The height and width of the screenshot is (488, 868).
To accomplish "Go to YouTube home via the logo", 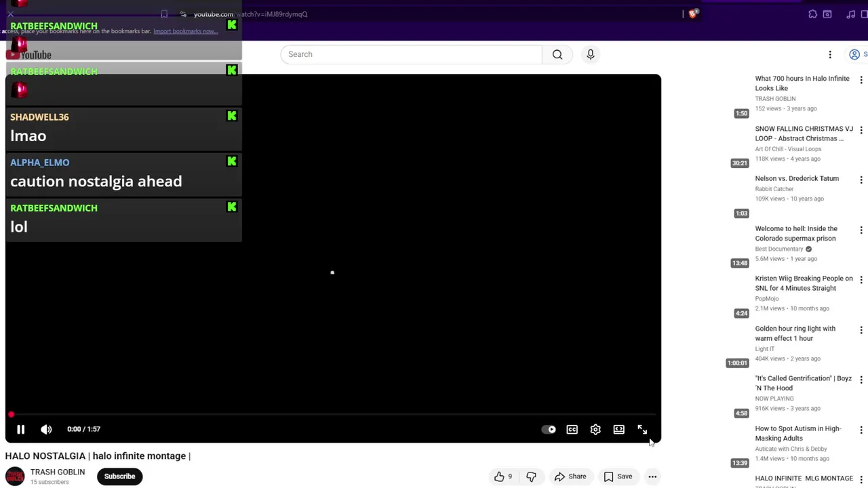I will click(x=28, y=55).
